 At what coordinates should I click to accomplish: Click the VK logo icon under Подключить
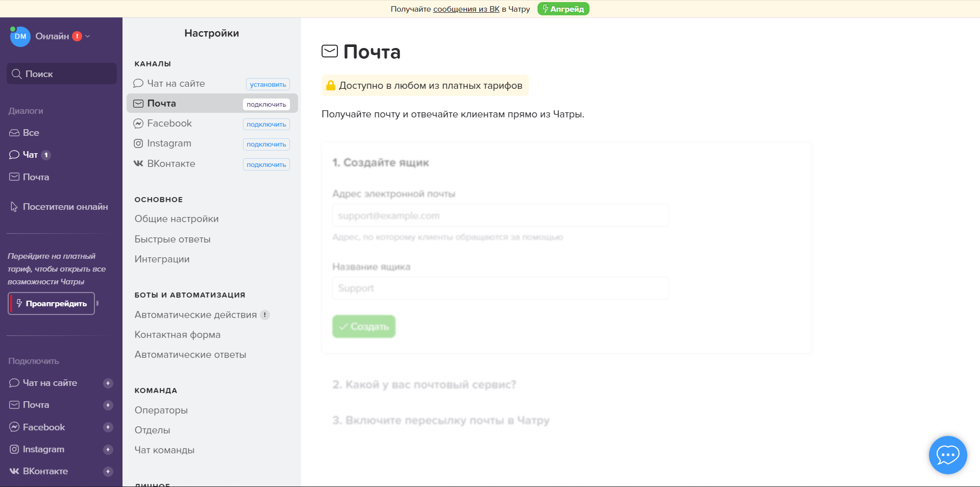[14, 471]
